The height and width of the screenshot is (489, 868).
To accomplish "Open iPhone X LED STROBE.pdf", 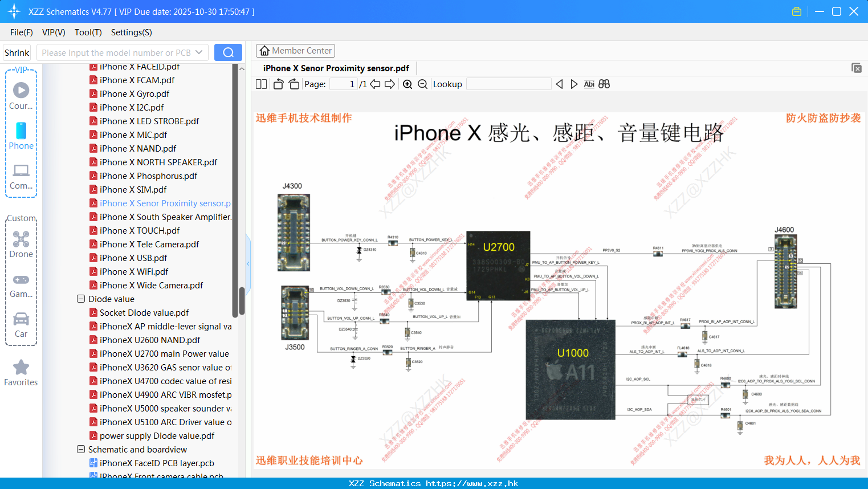I will [x=149, y=121].
